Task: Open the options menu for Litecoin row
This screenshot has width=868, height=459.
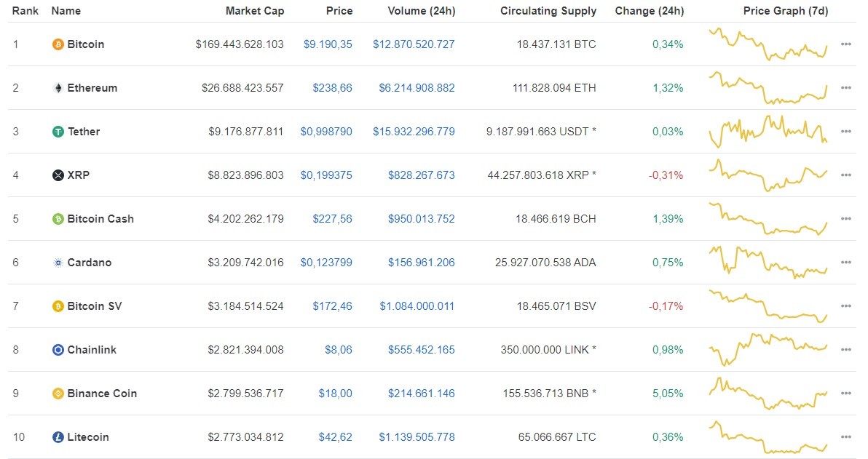Action: click(845, 437)
